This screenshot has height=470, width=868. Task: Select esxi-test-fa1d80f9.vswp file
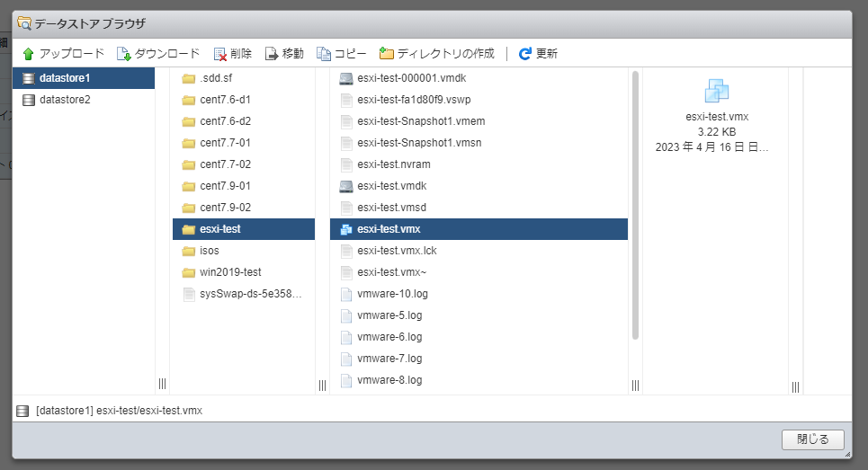tap(479, 100)
